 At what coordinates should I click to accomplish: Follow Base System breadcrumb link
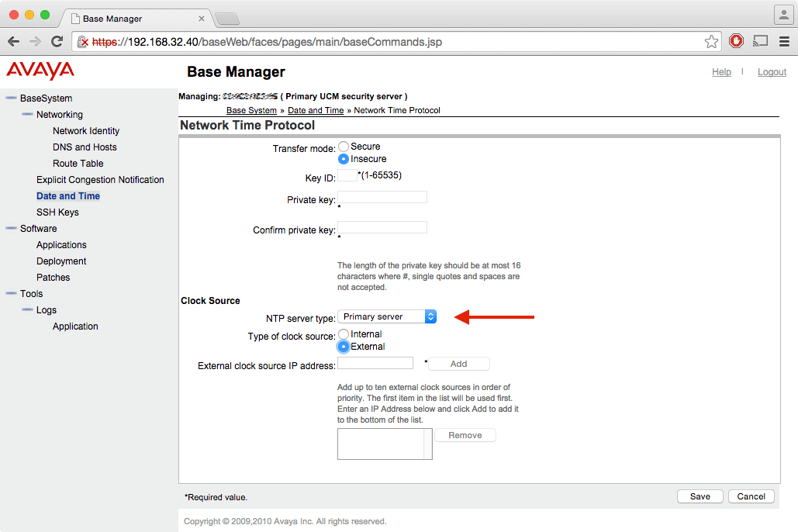tap(251, 110)
